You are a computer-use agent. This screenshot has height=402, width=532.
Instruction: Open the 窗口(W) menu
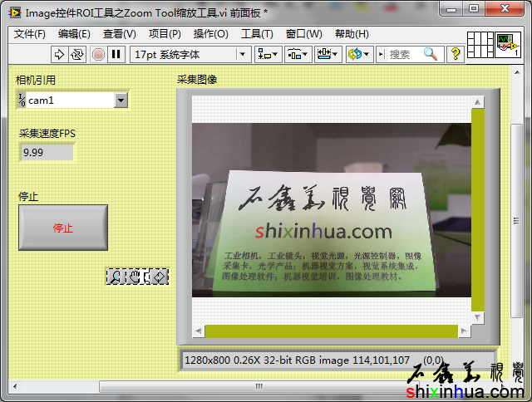coord(303,34)
